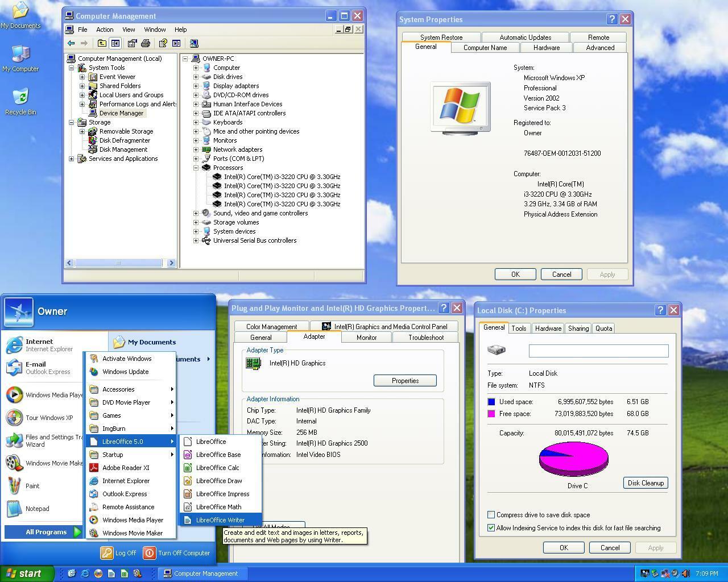Click Cancel in Local Disk (C:) Properties
Image resolution: width=728 pixels, height=582 pixels.
click(610, 548)
